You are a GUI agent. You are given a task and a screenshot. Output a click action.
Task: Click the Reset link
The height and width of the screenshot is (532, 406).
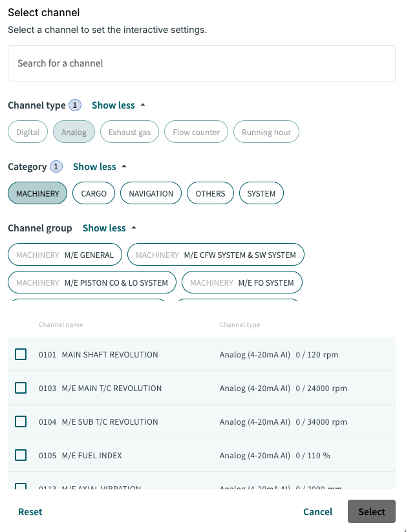pos(30,512)
